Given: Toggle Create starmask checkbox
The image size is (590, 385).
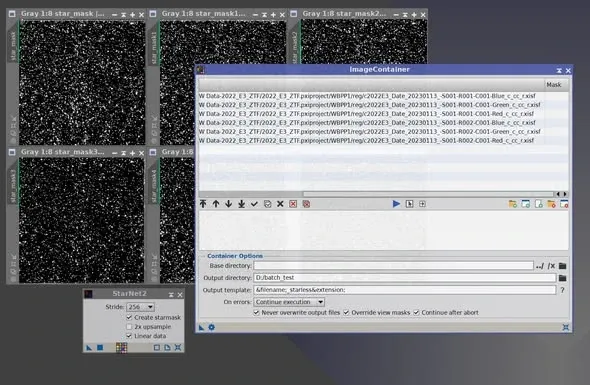Looking at the screenshot, I should point(129,318).
